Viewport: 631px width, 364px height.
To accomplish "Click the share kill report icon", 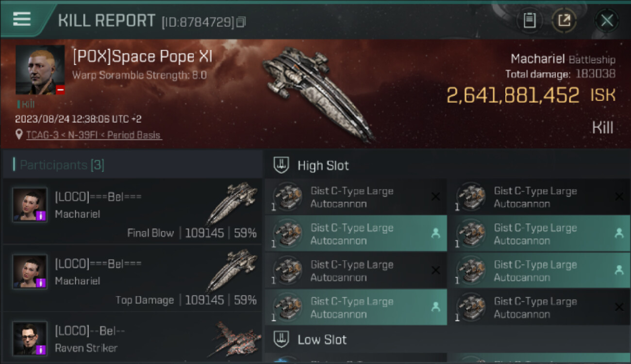I will coord(564,20).
